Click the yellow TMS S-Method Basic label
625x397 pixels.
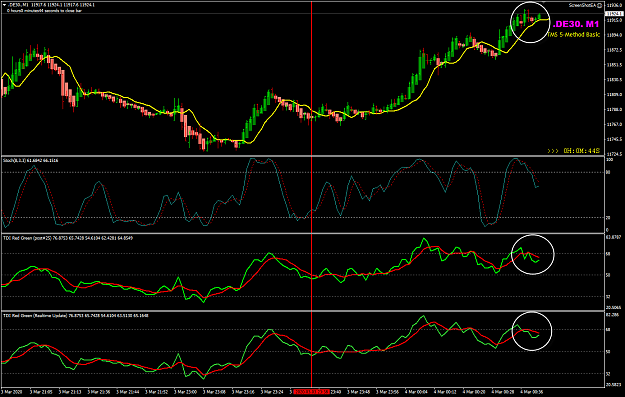click(x=573, y=35)
